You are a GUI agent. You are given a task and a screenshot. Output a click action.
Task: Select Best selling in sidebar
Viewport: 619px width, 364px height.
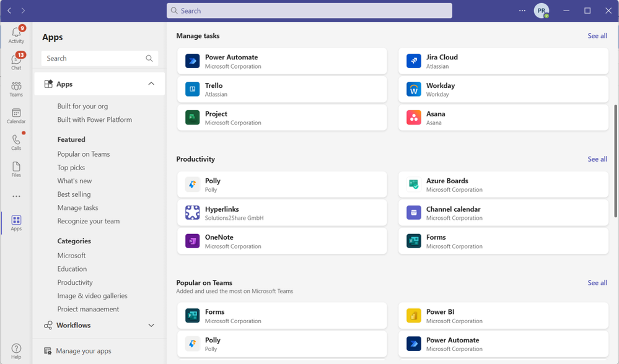pos(74,194)
